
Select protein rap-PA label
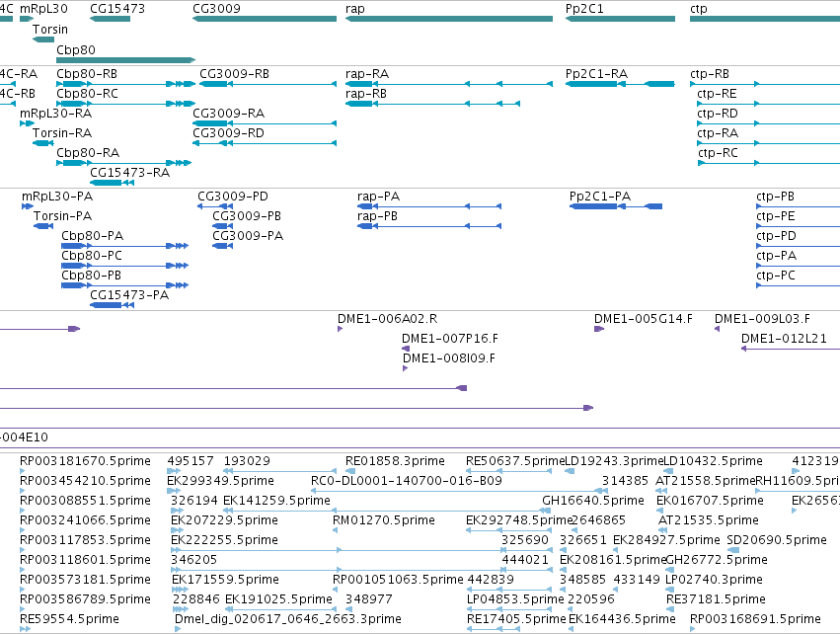click(379, 197)
